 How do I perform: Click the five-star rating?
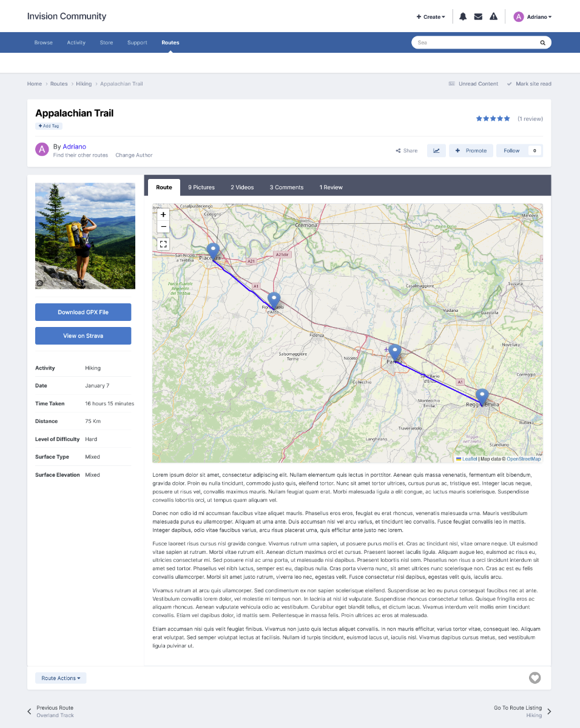(x=493, y=119)
